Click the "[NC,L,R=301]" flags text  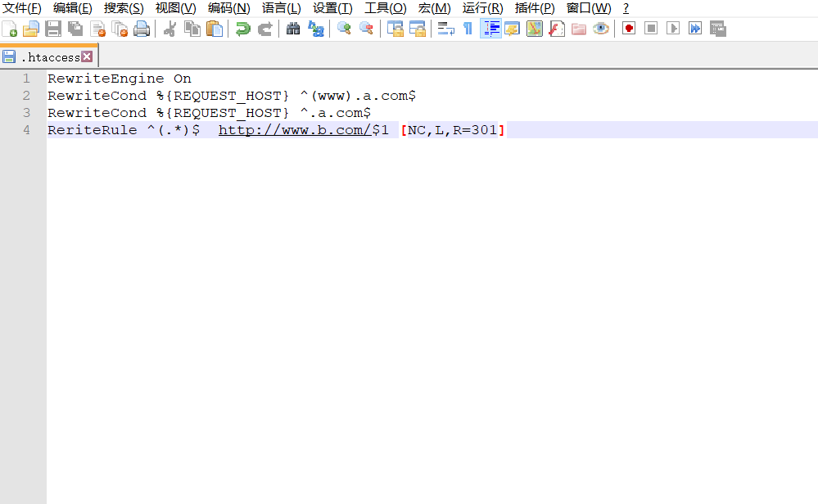click(x=453, y=130)
